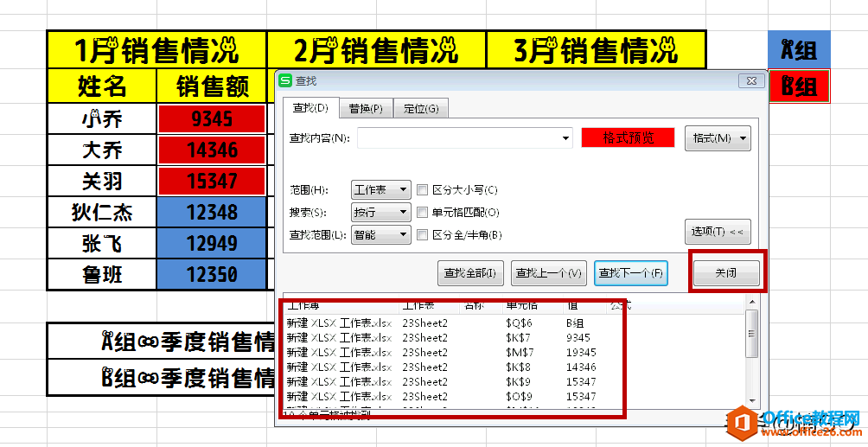Select the blue cell 12949
The image size is (868, 447).
pyautogui.click(x=212, y=243)
